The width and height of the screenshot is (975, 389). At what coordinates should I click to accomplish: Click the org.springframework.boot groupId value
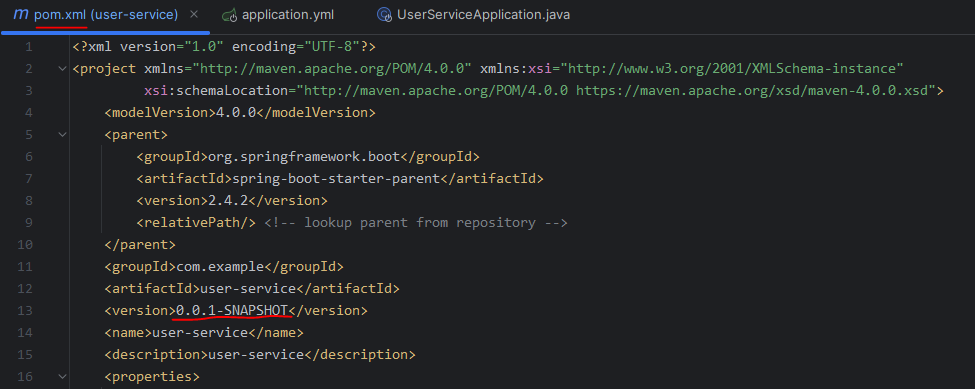click(304, 157)
